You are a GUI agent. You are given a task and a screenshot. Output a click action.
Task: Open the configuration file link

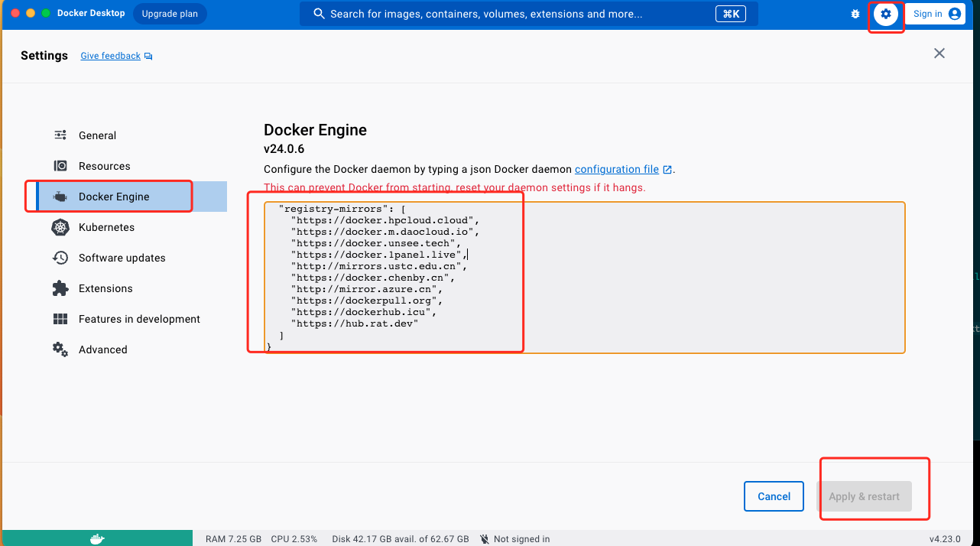click(617, 169)
